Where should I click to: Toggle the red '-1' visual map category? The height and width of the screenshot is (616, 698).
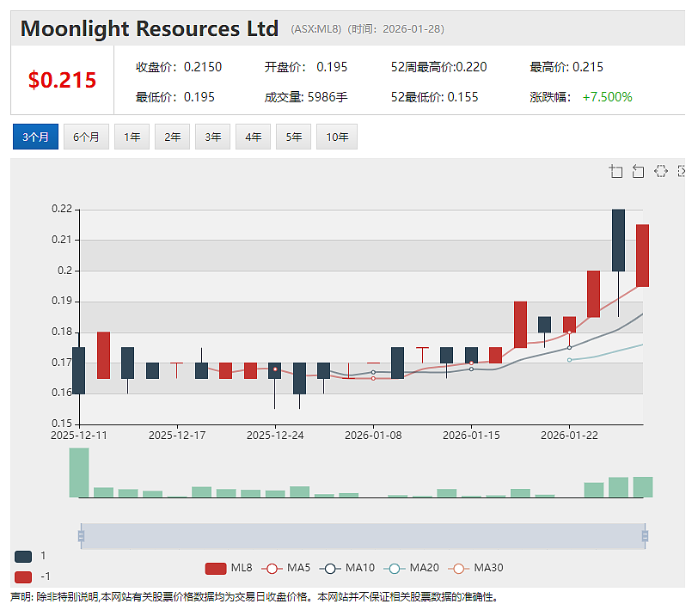pyautogui.click(x=23, y=576)
